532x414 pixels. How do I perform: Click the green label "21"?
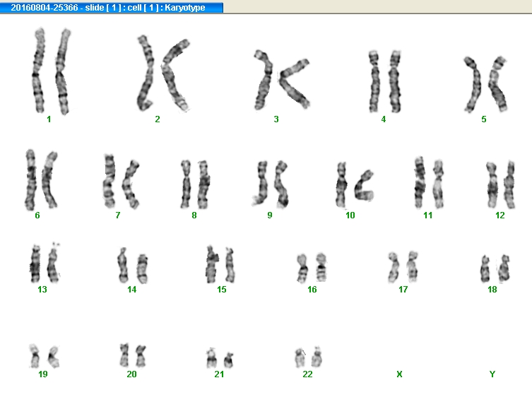coord(219,374)
